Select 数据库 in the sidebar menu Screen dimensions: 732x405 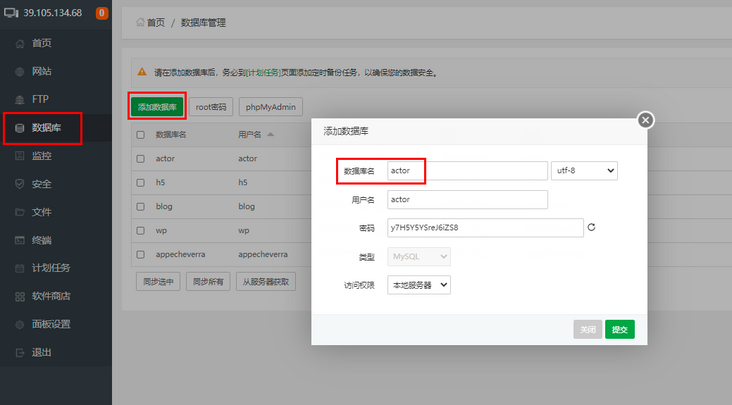(46, 128)
